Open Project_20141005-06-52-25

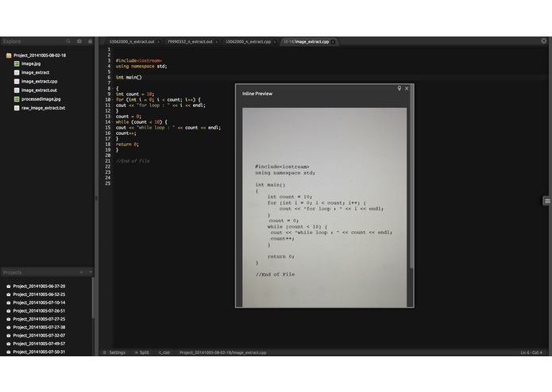tap(39, 294)
